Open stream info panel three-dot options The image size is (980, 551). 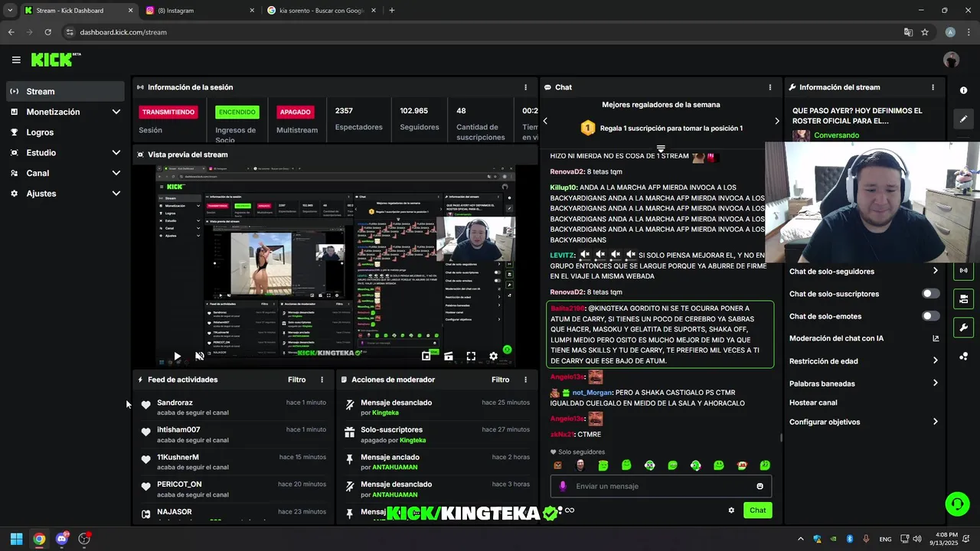click(x=933, y=87)
